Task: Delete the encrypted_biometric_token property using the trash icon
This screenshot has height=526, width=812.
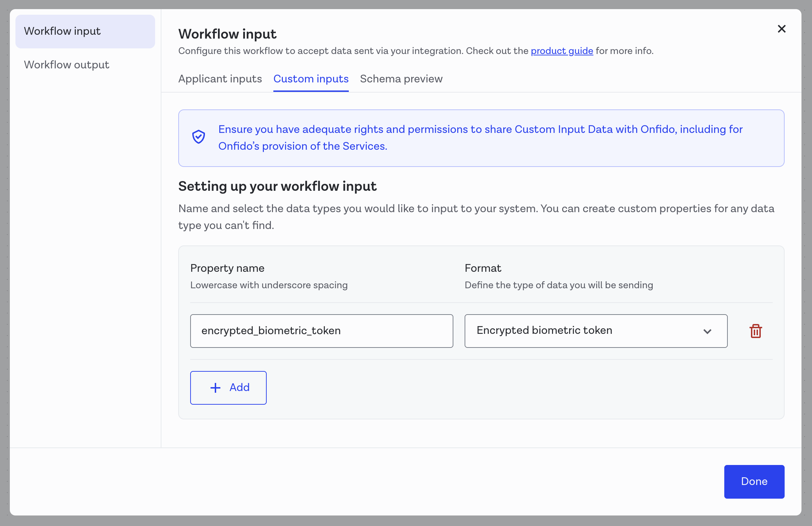Action: coord(756,331)
